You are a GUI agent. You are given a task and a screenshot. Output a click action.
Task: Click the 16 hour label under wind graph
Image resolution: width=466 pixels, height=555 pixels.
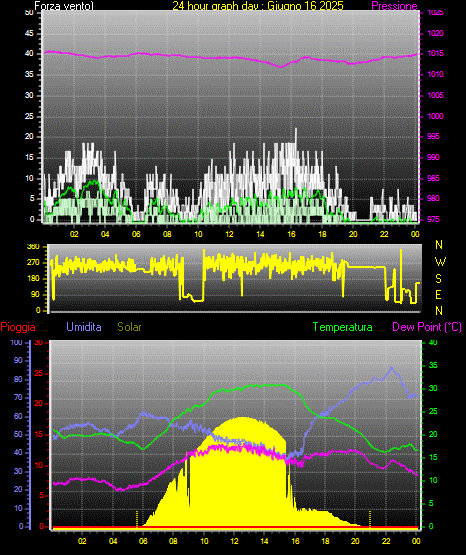[291, 234]
